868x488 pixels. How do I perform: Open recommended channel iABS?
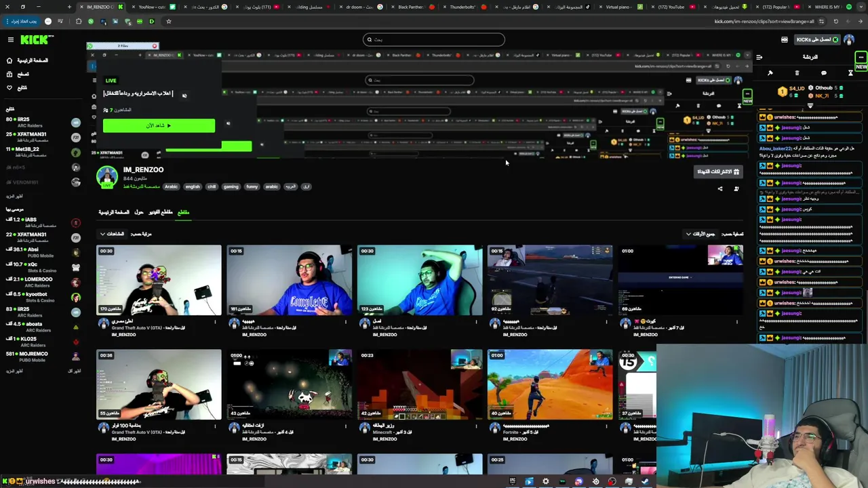[x=43, y=222]
